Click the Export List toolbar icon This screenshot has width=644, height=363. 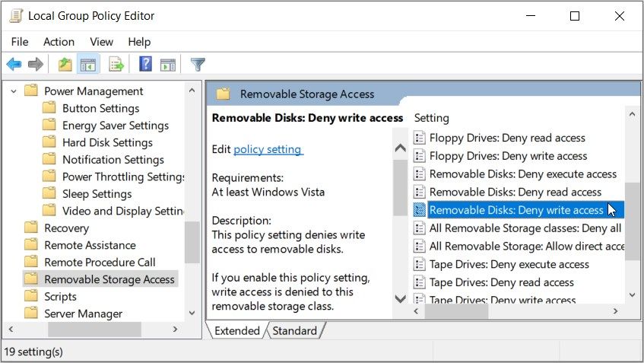(x=116, y=64)
